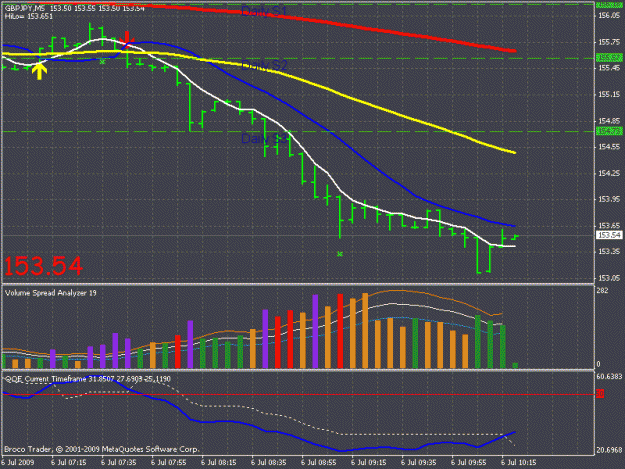Click the green 154.73 level tag on the axis

click(609, 131)
